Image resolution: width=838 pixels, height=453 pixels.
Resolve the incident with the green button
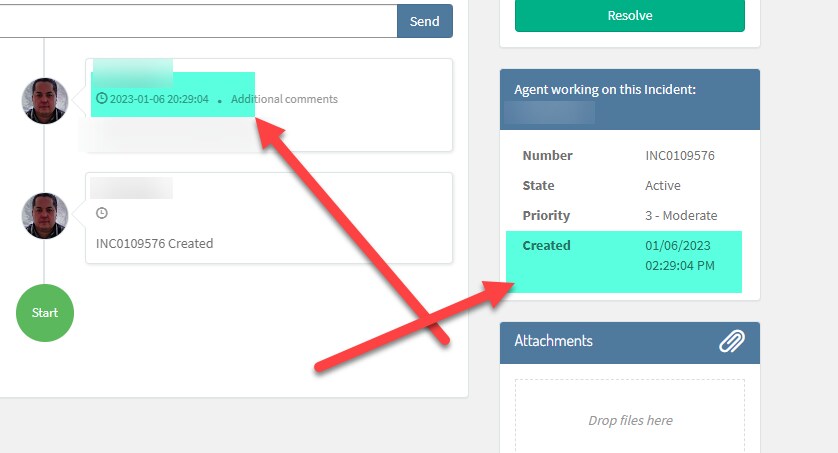pos(630,15)
